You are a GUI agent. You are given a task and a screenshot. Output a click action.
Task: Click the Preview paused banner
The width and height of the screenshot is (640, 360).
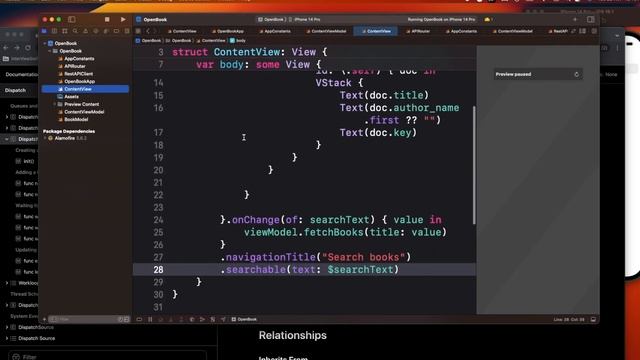(x=538, y=74)
